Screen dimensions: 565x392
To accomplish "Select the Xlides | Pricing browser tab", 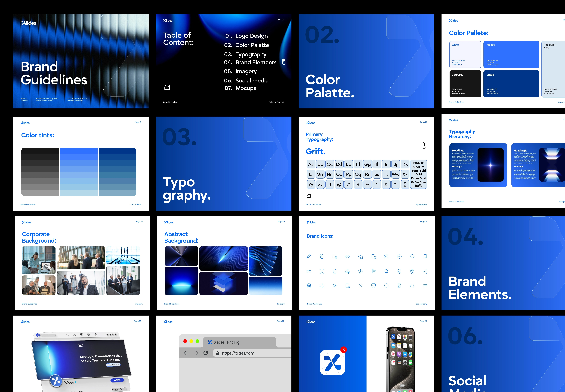I will point(227,342).
